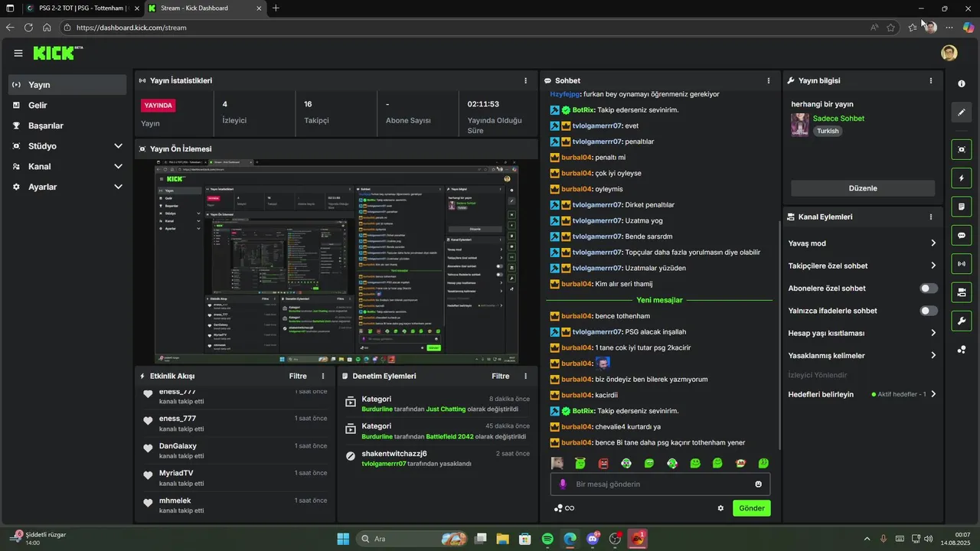The height and width of the screenshot is (551, 980).
Task: Open Hedefleri belirleyin goals settings
Action: [x=862, y=394]
